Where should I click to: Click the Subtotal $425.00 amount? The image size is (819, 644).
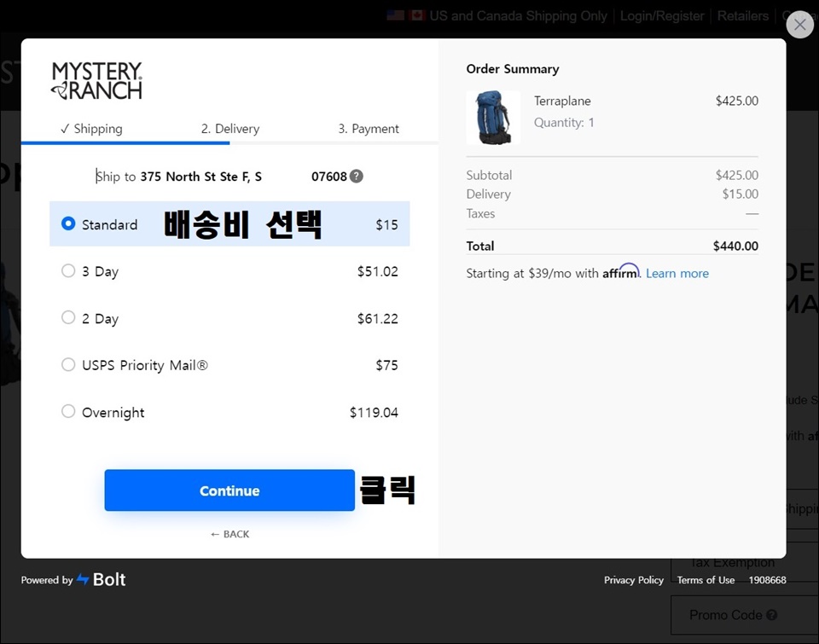[x=736, y=175]
